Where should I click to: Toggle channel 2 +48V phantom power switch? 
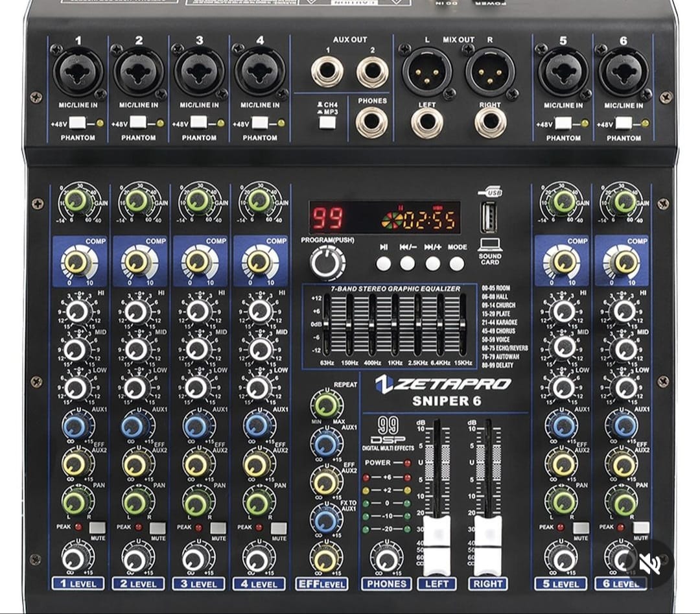coord(137,123)
